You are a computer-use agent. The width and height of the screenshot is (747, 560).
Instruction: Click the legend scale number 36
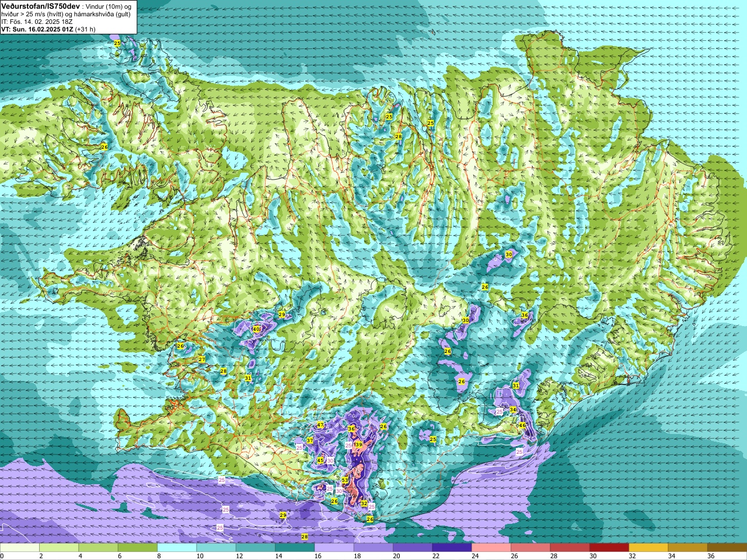point(711,556)
